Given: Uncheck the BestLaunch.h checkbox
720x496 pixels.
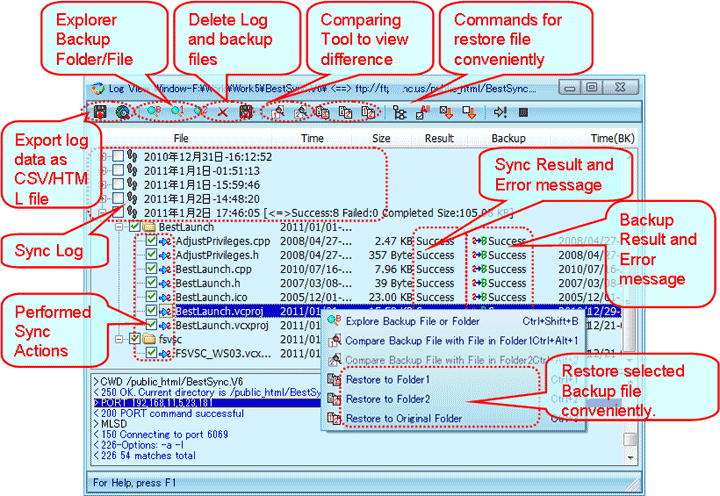Looking at the screenshot, I should tap(152, 283).
